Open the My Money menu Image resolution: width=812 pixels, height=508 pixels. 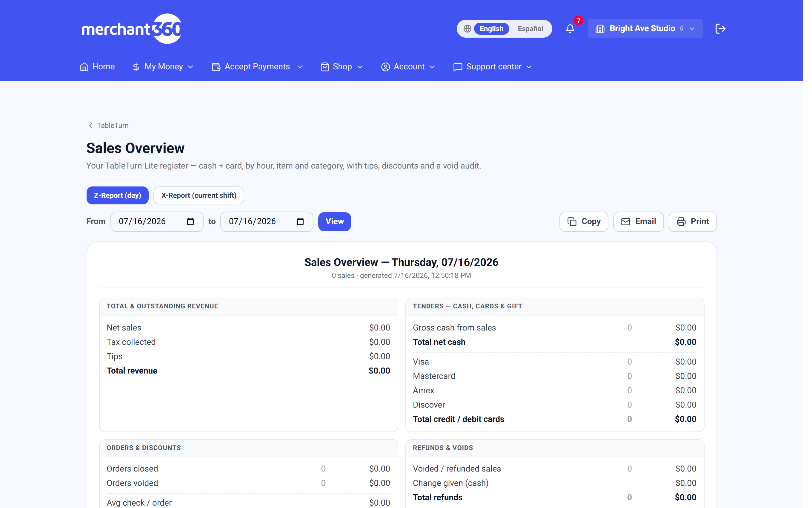coord(163,67)
